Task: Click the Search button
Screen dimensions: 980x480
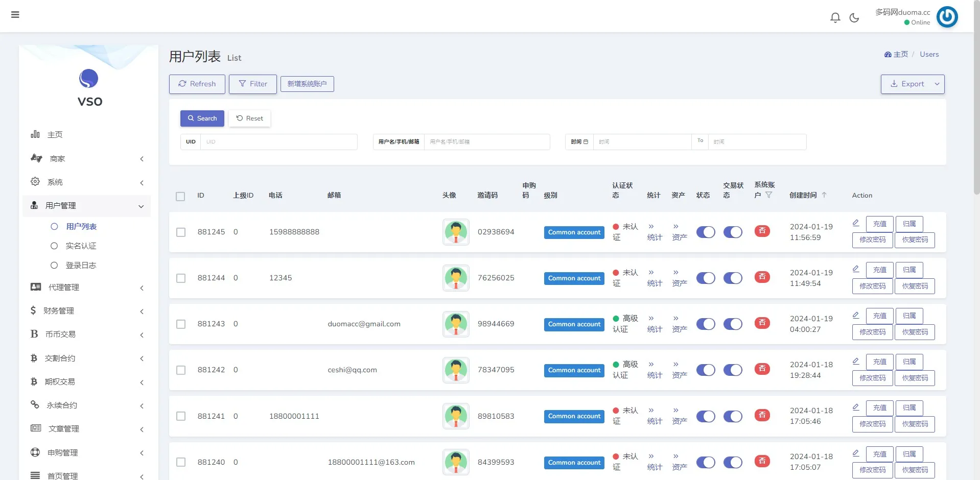Action: pos(202,118)
